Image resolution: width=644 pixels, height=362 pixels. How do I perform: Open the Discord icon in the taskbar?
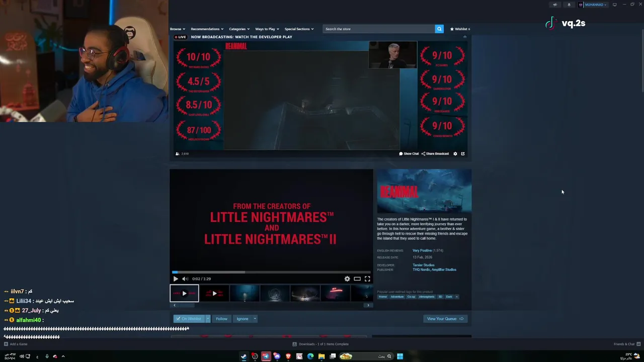pos(277,356)
